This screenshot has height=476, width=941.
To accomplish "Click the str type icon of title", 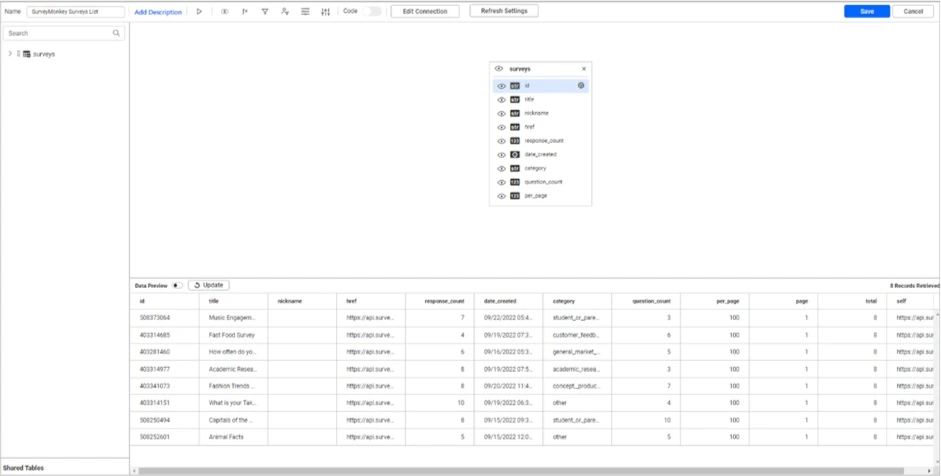I will pyautogui.click(x=515, y=100).
